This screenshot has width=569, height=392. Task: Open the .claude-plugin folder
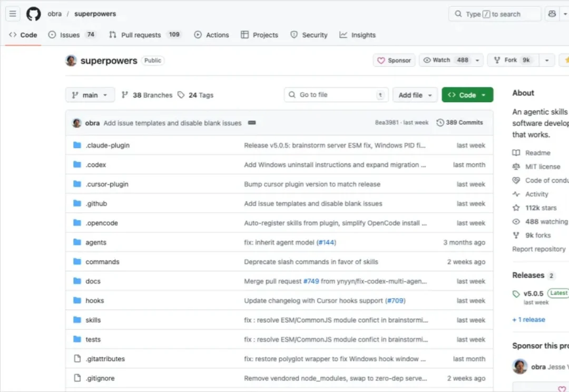tap(107, 145)
